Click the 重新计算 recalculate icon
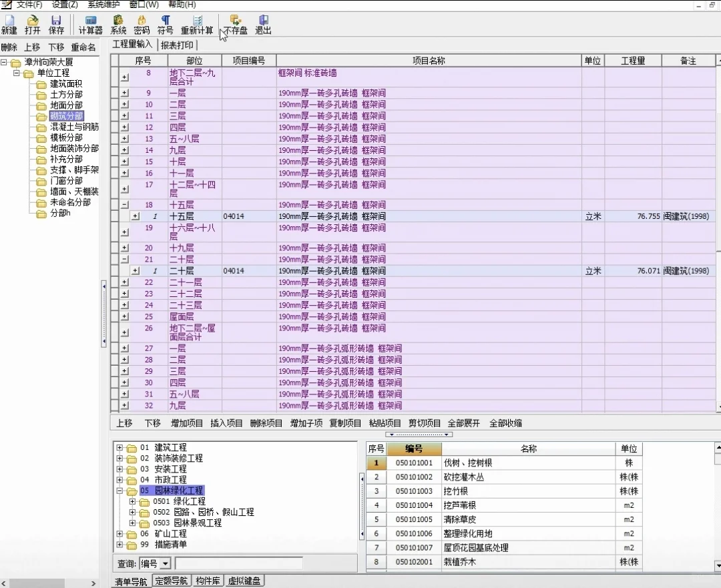721x588 pixels. point(197,25)
